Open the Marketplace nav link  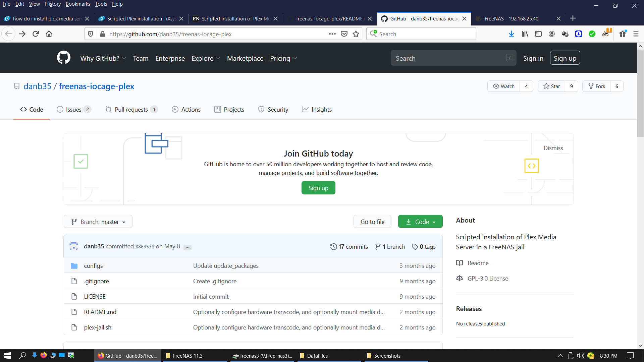[245, 58]
